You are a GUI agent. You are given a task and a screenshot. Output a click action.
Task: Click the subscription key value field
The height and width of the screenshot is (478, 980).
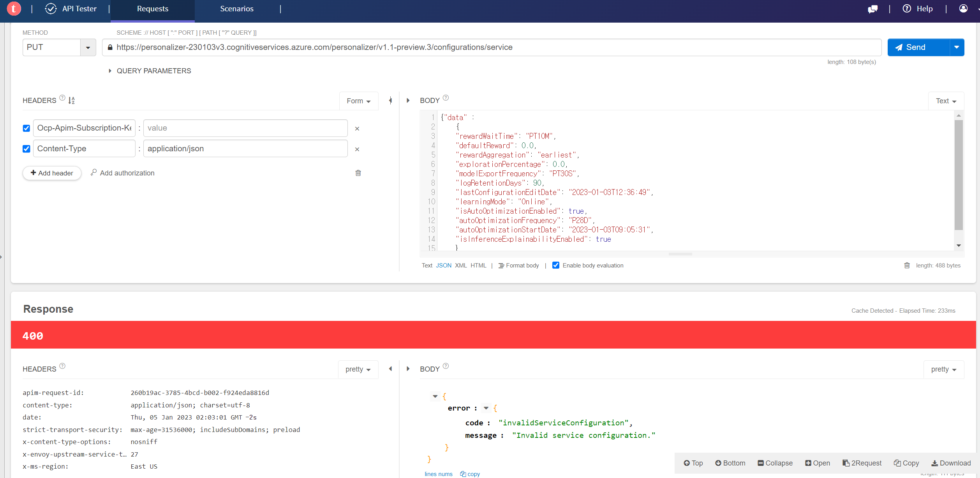click(245, 128)
